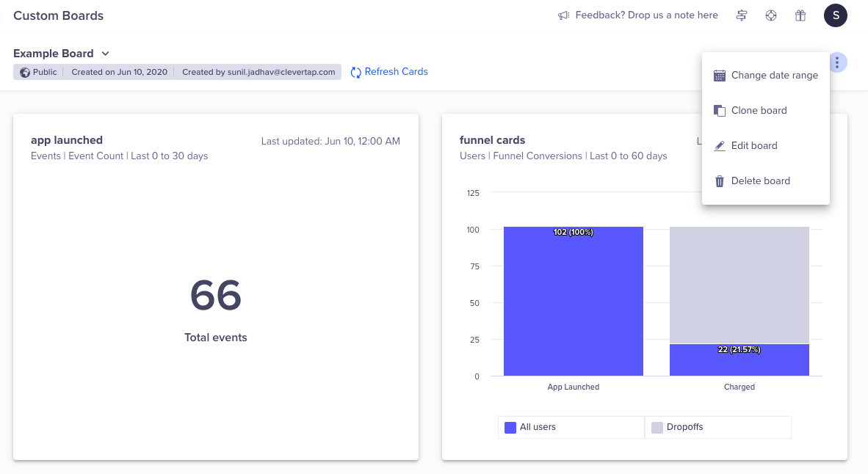Select Clone board from the options menu
Viewport: 868px width, 474px height.
coord(759,110)
